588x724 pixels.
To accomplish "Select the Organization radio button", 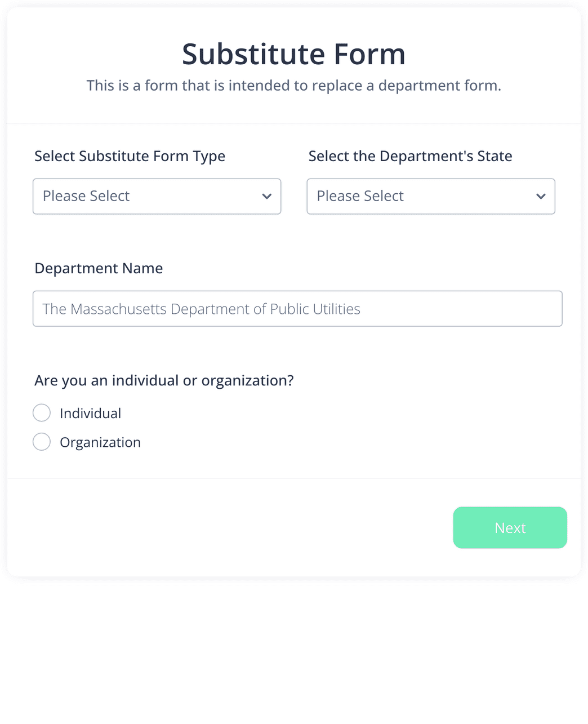I will (41, 442).
